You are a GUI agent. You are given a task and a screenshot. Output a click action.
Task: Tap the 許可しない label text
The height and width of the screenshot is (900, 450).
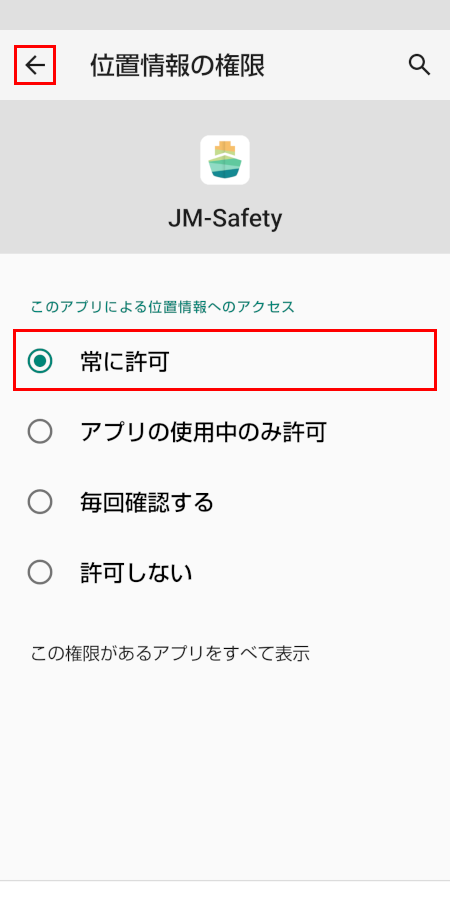pos(136,573)
